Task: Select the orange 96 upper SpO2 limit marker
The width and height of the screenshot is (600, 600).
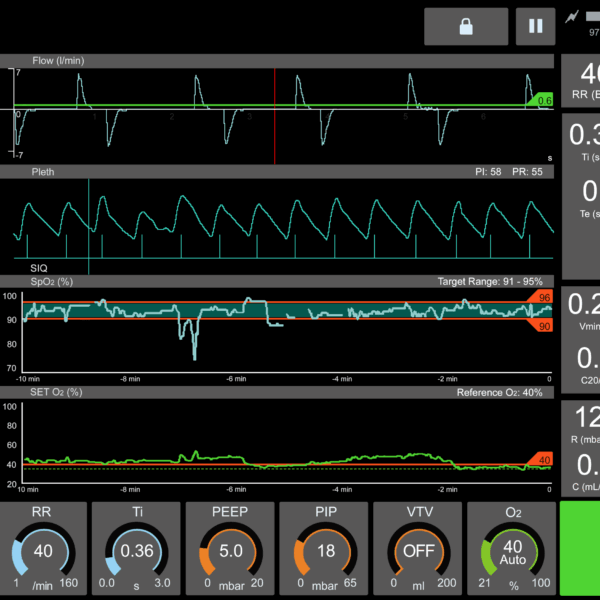Action: point(541,298)
